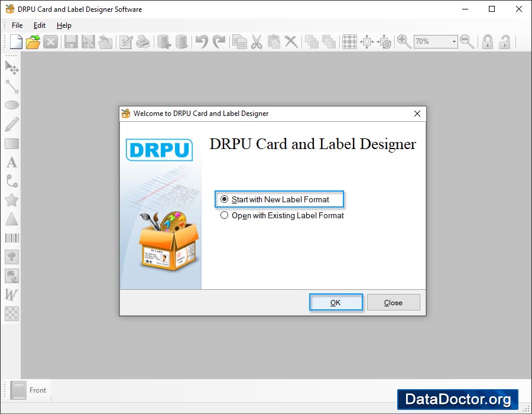Pick the Pencil tool

[x=12, y=124]
